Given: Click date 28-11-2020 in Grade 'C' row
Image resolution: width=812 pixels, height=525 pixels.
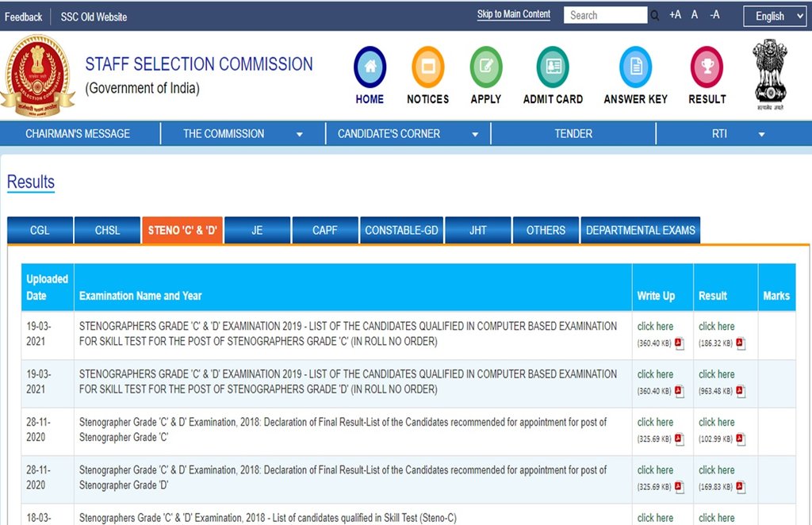Looking at the screenshot, I should [x=39, y=429].
